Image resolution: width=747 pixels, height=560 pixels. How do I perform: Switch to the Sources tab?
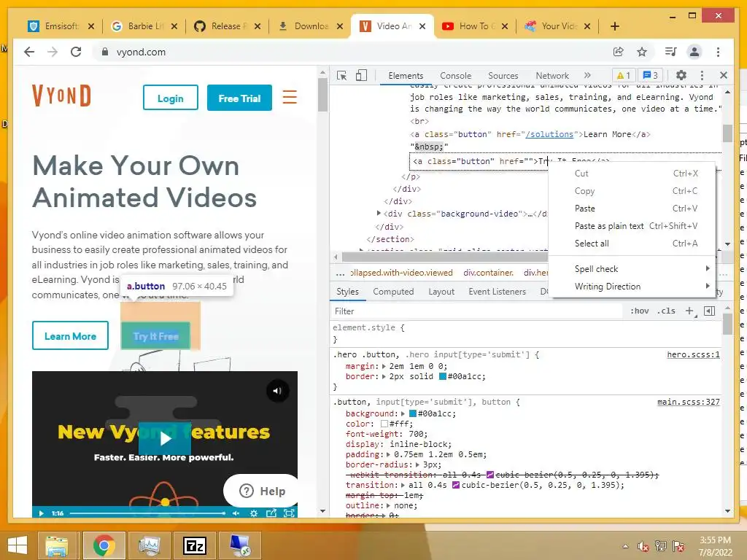pyautogui.click(x=503, y=76)
